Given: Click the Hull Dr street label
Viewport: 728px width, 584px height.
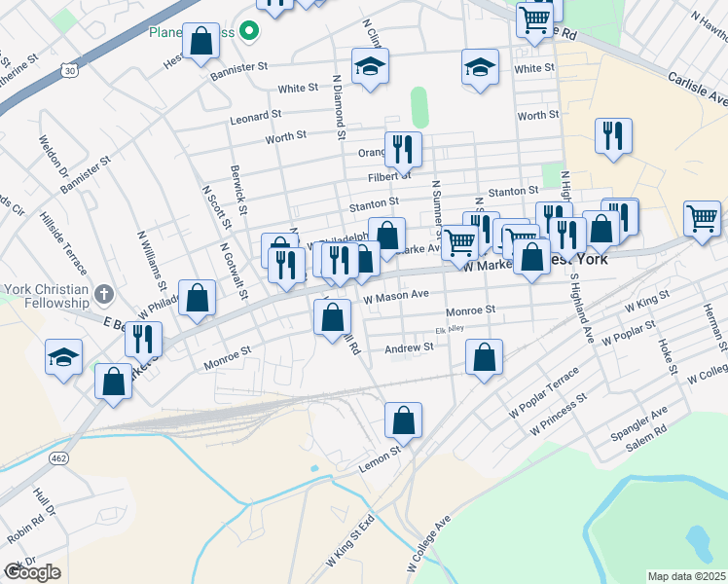Looking at the screenshot, I should click(45, 502).
